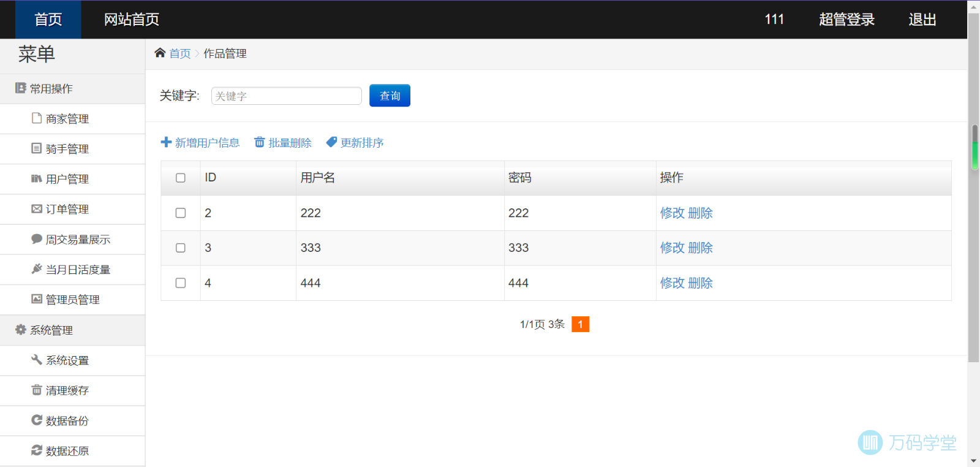Click the 1/1页 3条 pagination text
The width and height of the screenshot is (980, 467).
point(542,324)
